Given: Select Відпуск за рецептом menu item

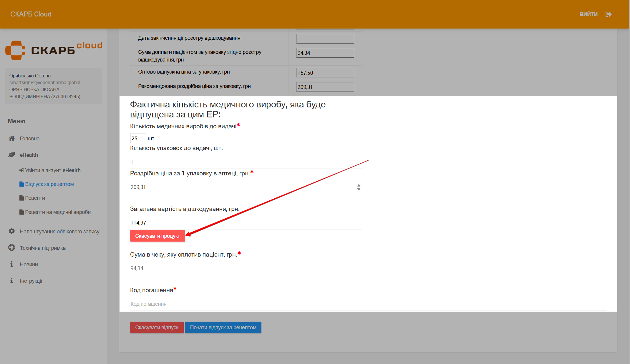Looking at the screenshot, I should coord(49,184).
